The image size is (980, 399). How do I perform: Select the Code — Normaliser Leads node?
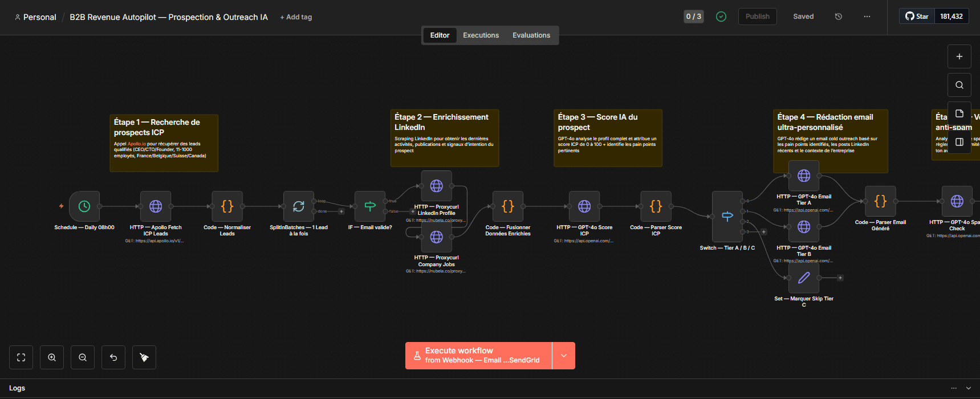[227, 206]
